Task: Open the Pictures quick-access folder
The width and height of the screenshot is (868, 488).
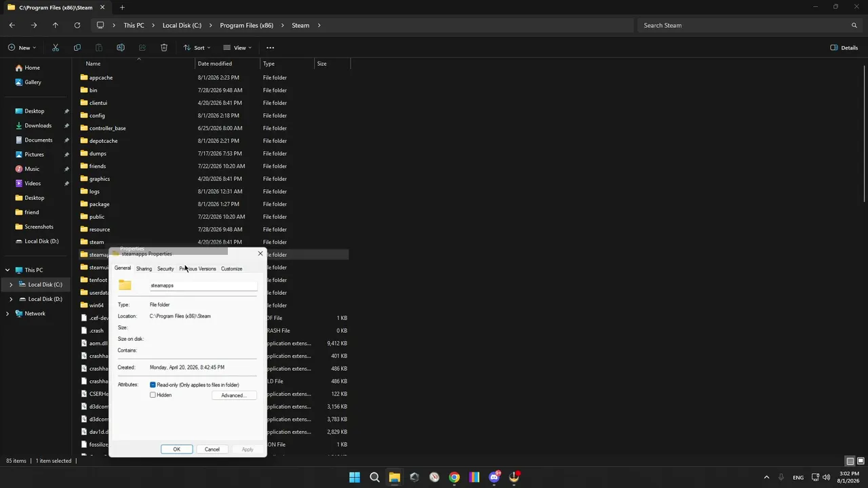Action: click(34, 155)
